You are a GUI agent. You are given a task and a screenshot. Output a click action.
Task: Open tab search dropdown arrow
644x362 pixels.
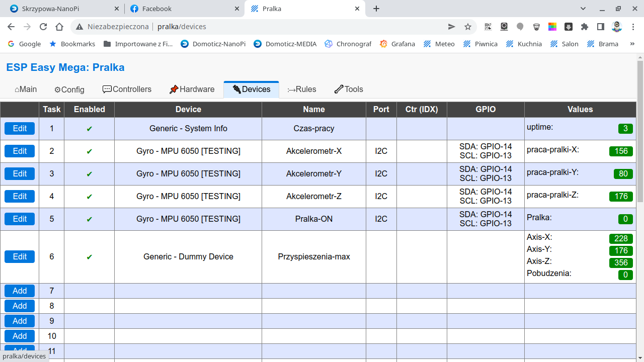pyautogui.click(x=583, y=9)
